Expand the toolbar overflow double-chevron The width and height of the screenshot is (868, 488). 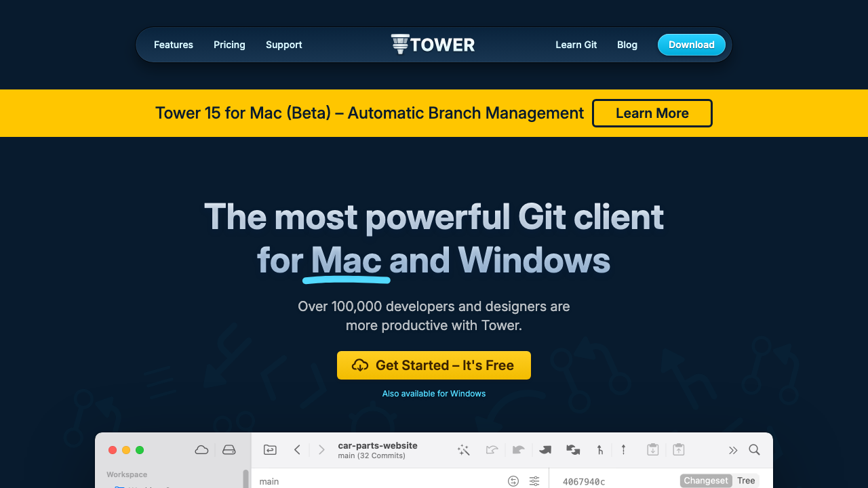click(733, 449)
